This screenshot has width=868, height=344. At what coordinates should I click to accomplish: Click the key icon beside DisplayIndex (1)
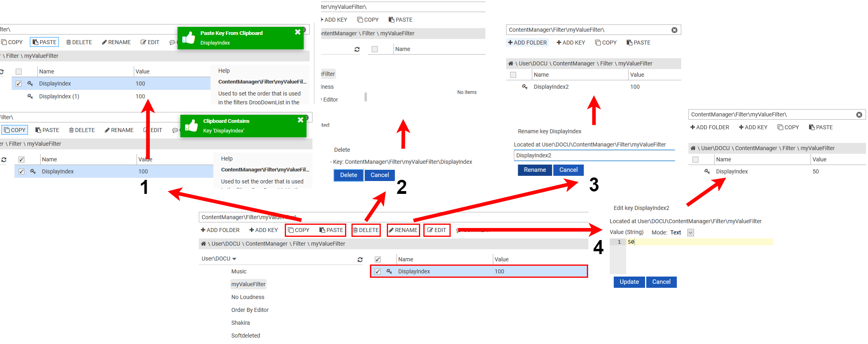pyautogui.click(x=30, y=96)
